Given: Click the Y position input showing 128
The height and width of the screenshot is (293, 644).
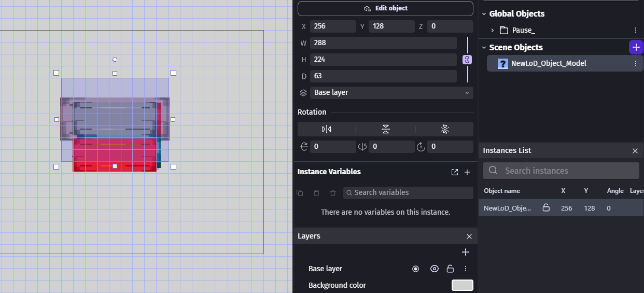Looking at the screenshot, I should coord(391,26).
